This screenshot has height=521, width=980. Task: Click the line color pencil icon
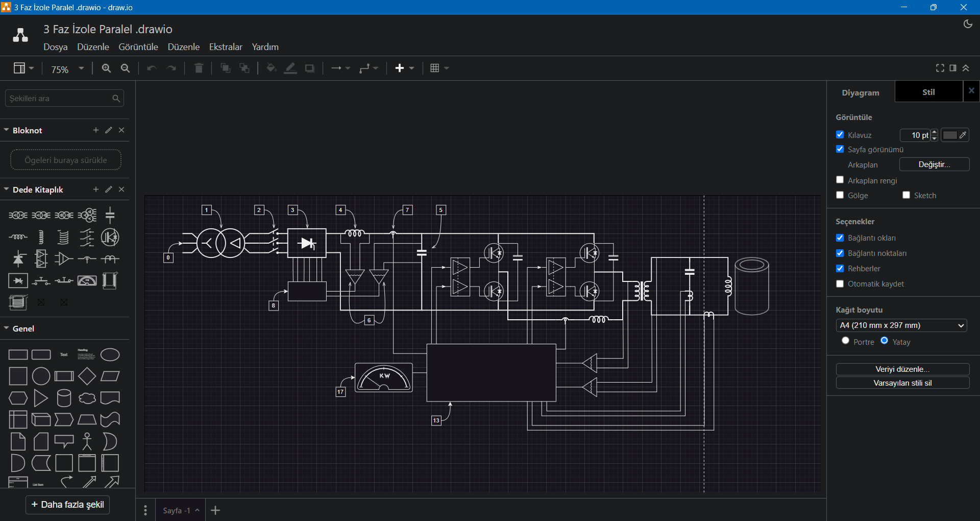(x=290, y=68)
